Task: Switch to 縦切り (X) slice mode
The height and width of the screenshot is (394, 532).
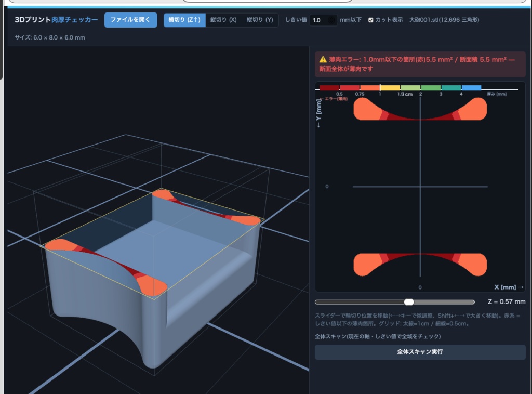Action: [x=223, y=20]
